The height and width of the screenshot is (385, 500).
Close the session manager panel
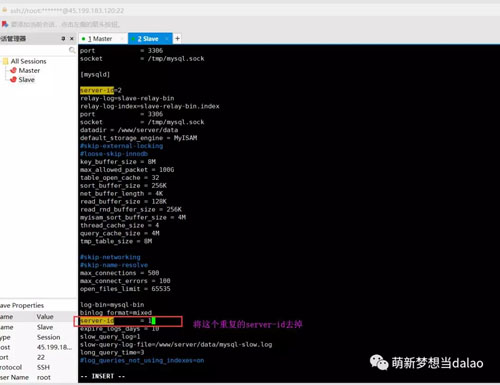coord(72,39)
